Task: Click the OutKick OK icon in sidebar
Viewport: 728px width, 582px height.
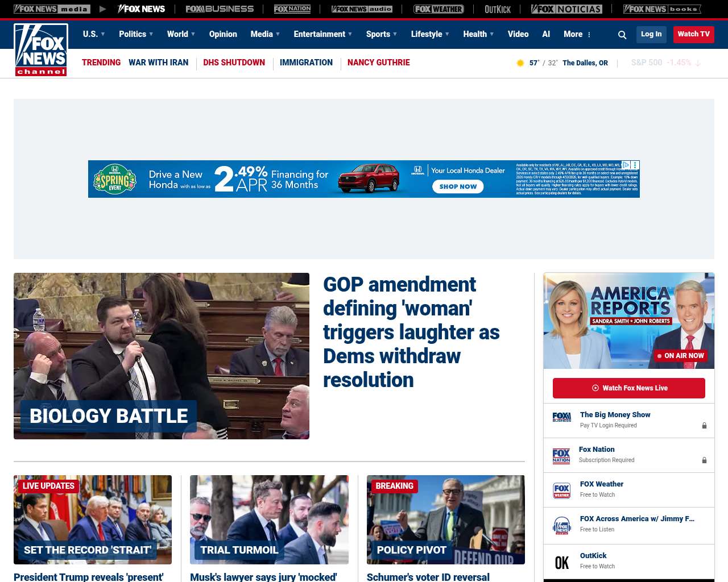Action: (x=562, y=562)
